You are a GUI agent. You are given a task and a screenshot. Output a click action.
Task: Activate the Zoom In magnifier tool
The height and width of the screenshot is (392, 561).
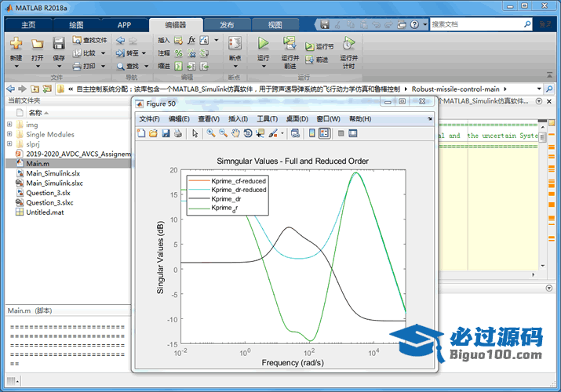pos(211,133)
